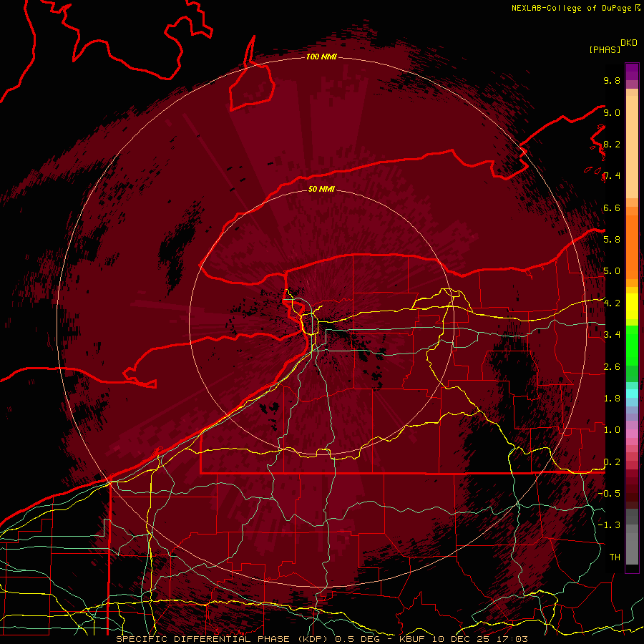Click the 8.2 value on the color scale
The image size is (644, 644).
point(612,144)
